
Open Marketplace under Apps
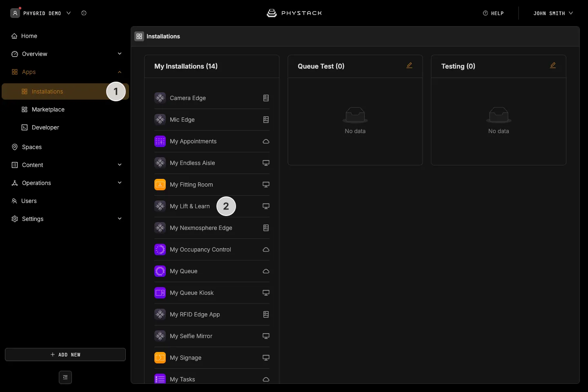pyautogui.click(x=65, y=109)
